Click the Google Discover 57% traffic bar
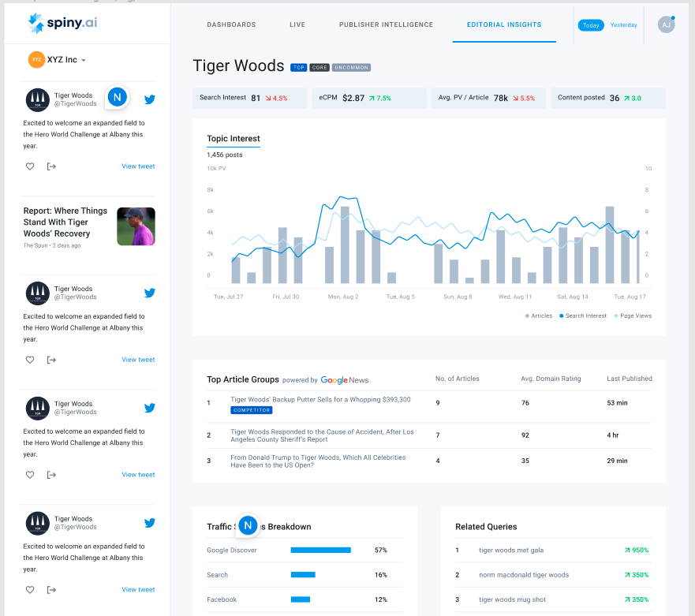The image size is (695, 616). click(x=321, y=551)
